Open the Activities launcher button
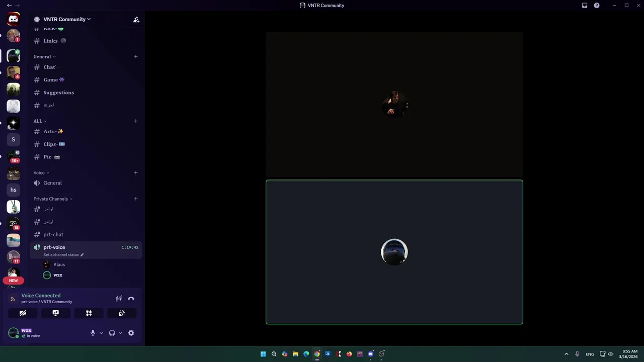The height and width of the screenshot is (362, 644). coord(89,313)
